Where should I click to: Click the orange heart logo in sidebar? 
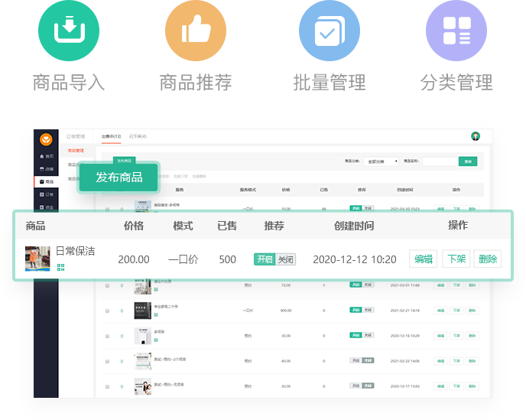pyautogui.click(x=46, y=139)
